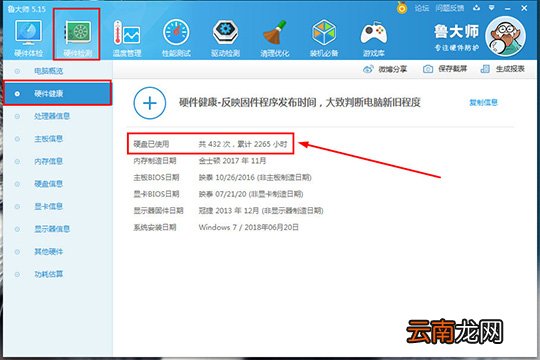540x360 pixels.
Task: Select 内存信息 in sidebar
Action: 57,161
